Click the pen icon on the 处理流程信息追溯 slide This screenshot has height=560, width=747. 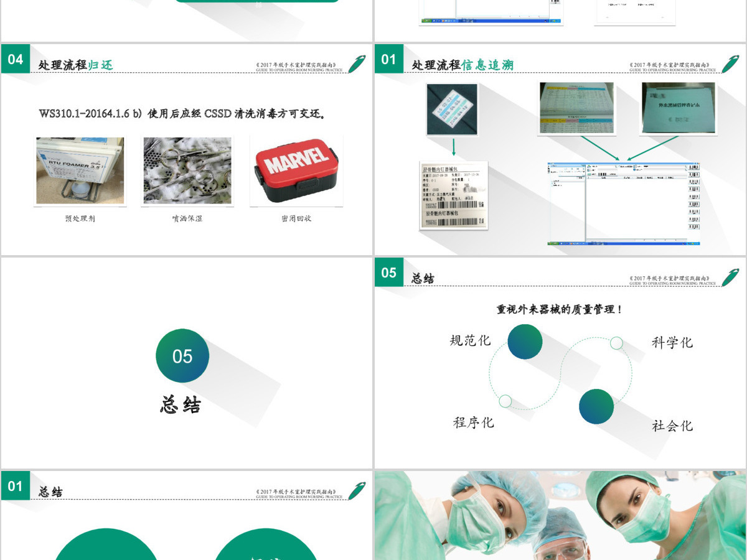point(730,64)
